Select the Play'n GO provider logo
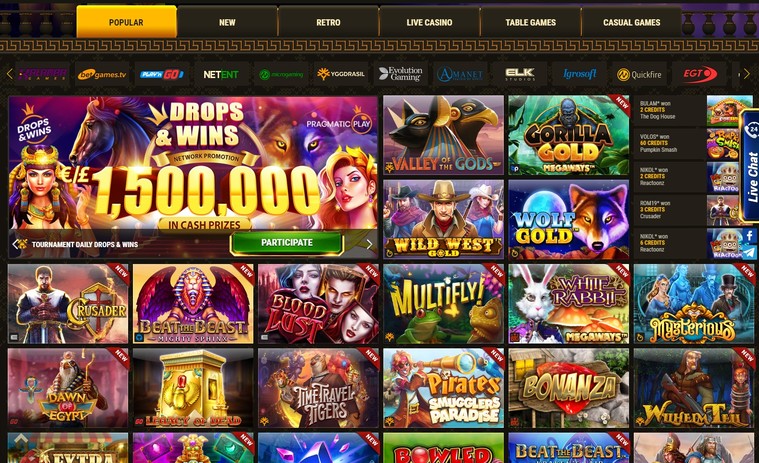This screenshot has height=463, width=759. pos(162,75)
